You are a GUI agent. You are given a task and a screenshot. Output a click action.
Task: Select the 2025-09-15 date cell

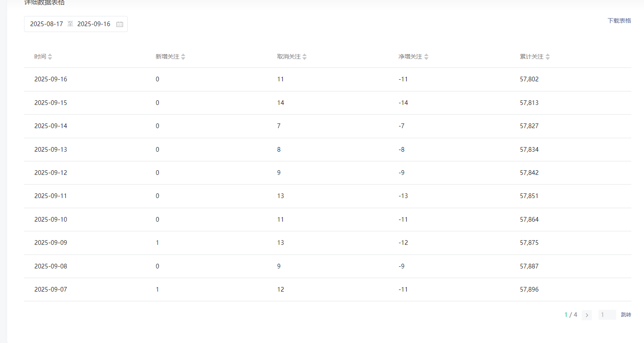pos(51,103)
